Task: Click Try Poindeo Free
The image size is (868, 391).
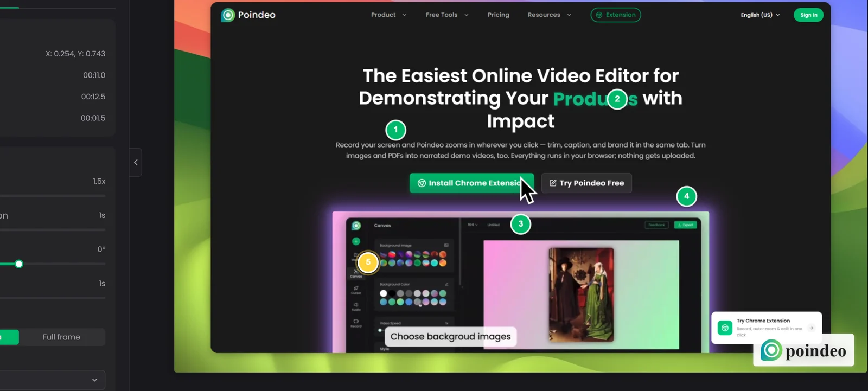Action: [586, 183]
